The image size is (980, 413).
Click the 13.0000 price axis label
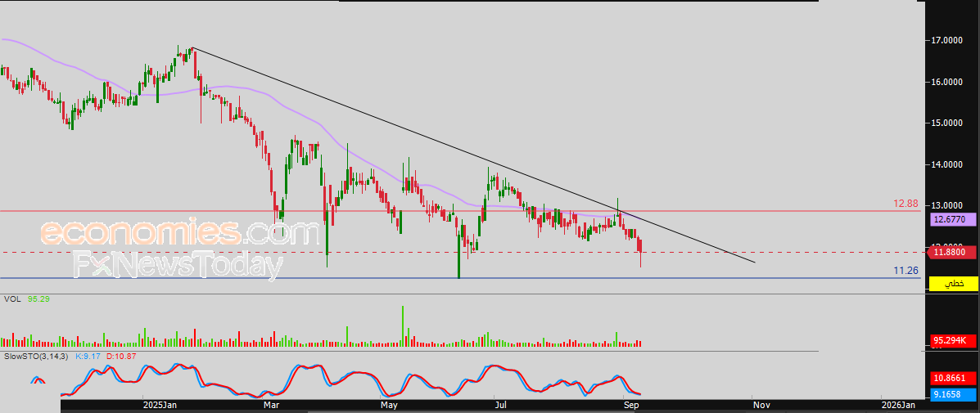point(946,205)
